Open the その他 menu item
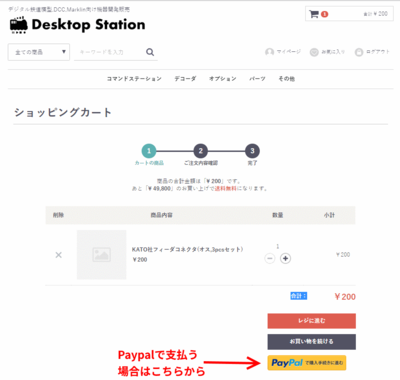 287,79
